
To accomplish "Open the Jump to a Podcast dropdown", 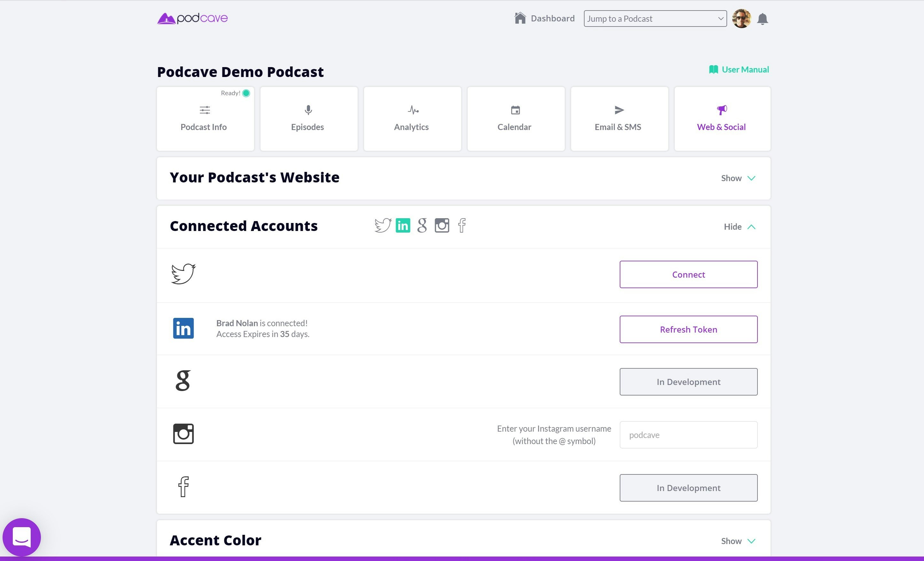I will pyautogui.click(x=654, y=18).
